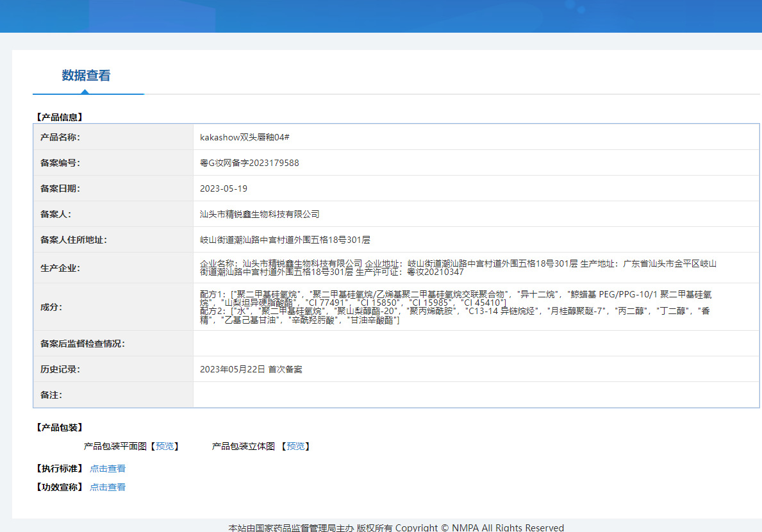Select the 备案人 company 汕头市精锐鑫生物科技有限公司
Screen dimensions: 762x532
tap(260, 214)
